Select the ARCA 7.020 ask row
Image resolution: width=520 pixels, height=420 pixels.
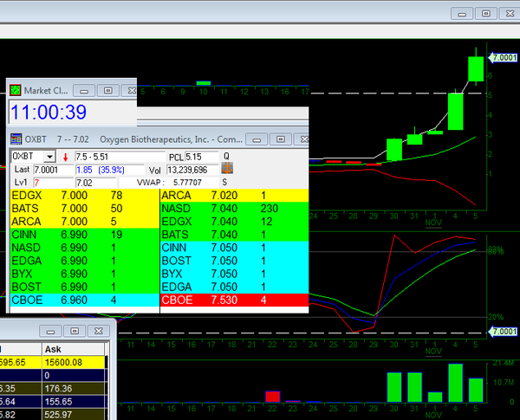234,197
